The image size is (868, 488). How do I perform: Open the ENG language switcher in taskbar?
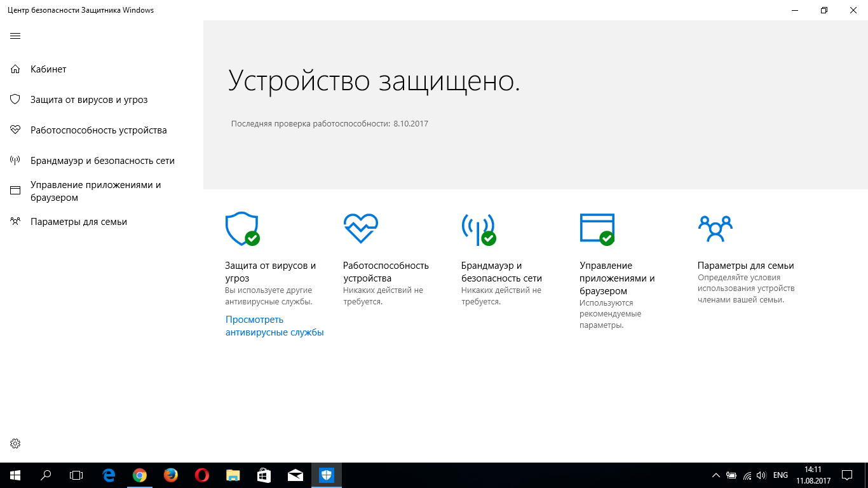[780, 475]
